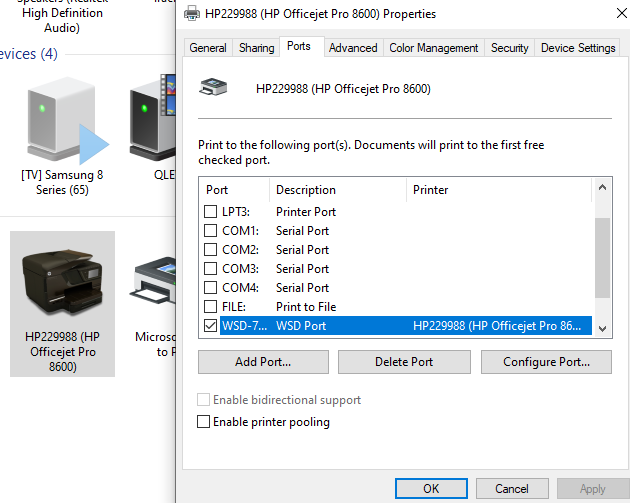Select the Samsung 8 Series TV device icon
Image resolution: width=630 pixels, height=503 pixels.
68,121
